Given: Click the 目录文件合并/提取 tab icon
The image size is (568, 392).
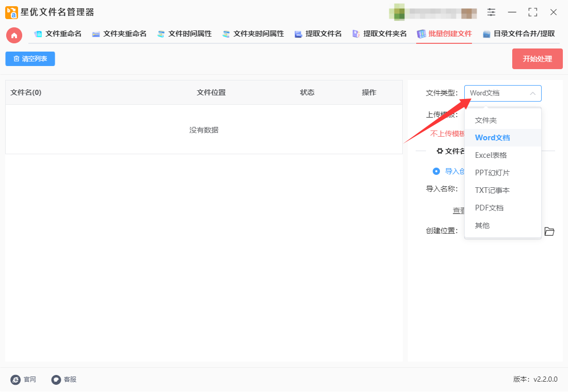Looking at the screenshot, I should pyautogui.click(x=486, y=34).
